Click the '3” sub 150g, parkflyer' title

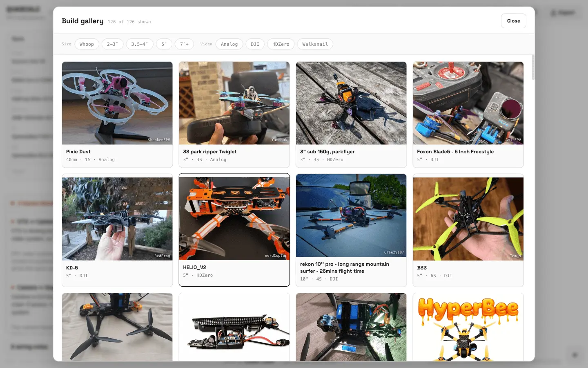pos(327,152)
